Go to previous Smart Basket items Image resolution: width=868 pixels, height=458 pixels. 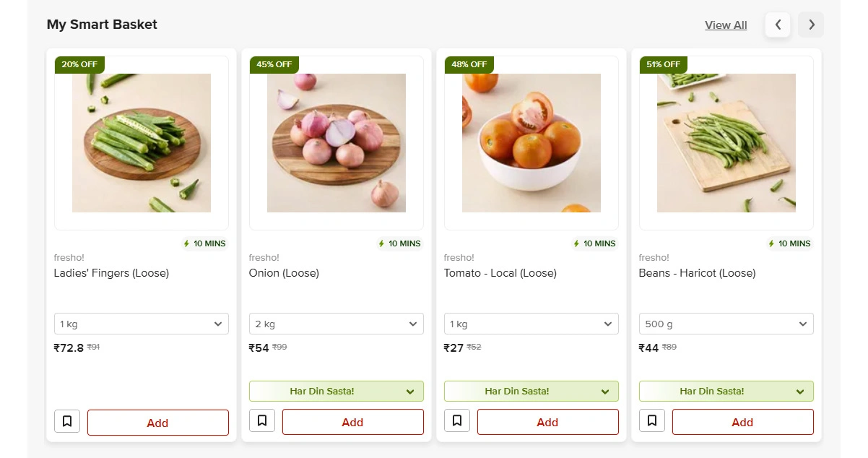click(778, 25)
